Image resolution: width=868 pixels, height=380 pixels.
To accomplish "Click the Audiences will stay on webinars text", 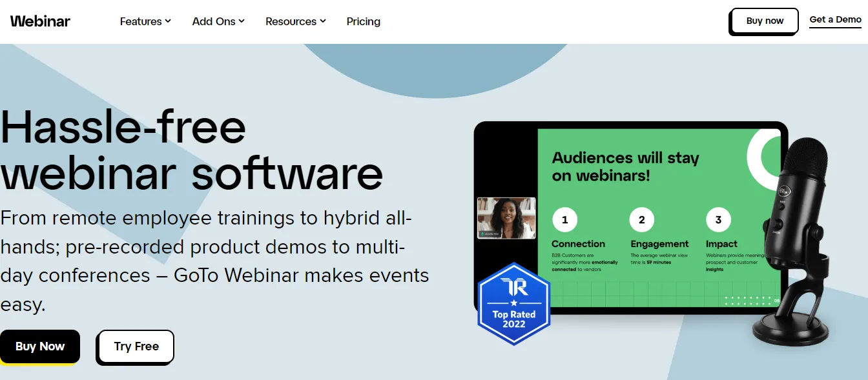I will (x=626, y=166).
